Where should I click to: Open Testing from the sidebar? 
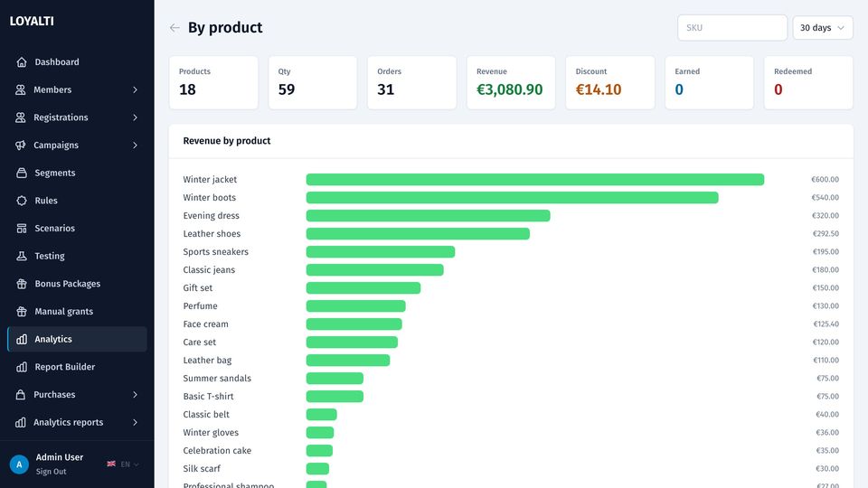(x=77, y=256)
